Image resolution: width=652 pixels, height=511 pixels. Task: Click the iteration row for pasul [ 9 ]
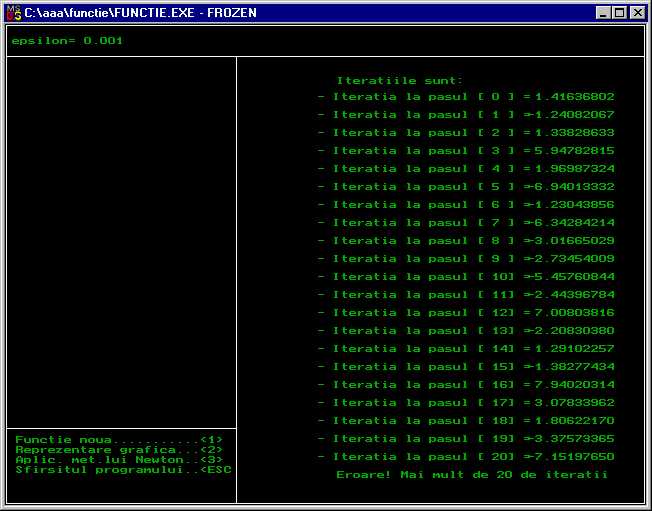(466, 259)
